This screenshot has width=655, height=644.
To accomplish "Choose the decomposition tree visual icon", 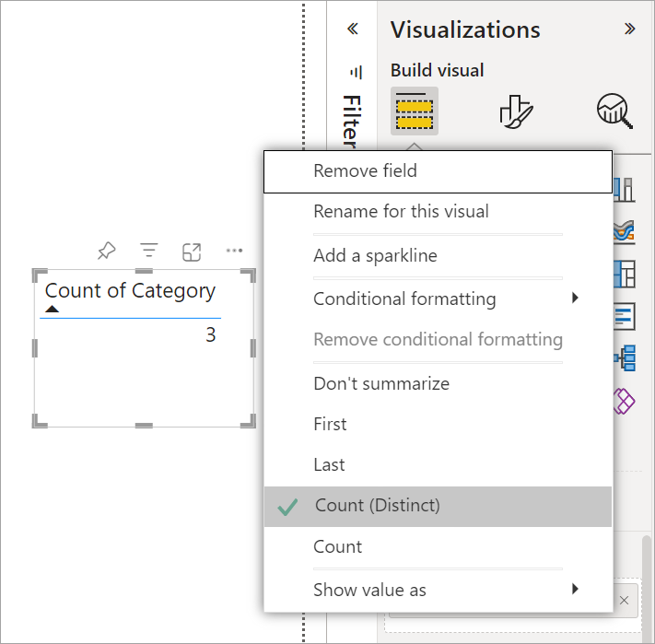I will click(x=624, y=357).
